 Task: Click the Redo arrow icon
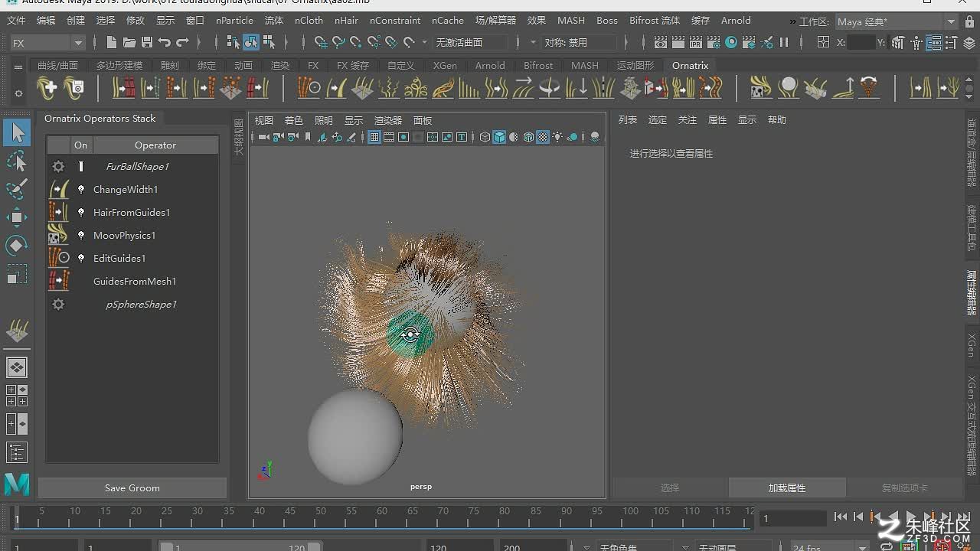point(182,43)
